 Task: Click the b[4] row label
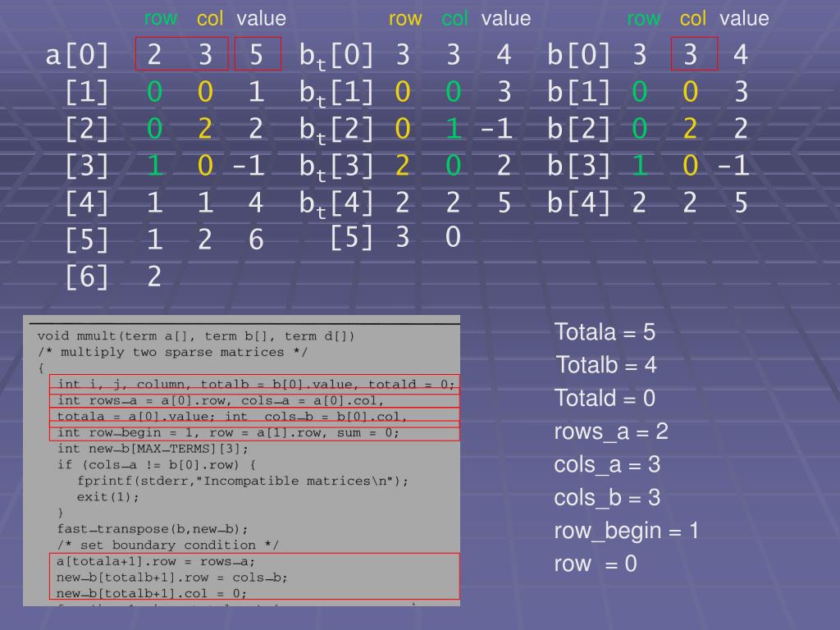click(578, 203)
